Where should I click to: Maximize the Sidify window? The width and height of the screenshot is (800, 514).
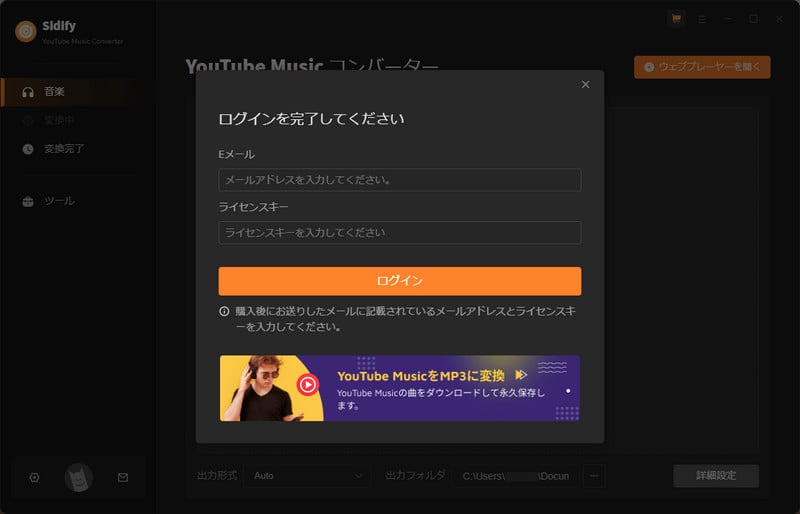pyautogui.click(x=753, y=19)
